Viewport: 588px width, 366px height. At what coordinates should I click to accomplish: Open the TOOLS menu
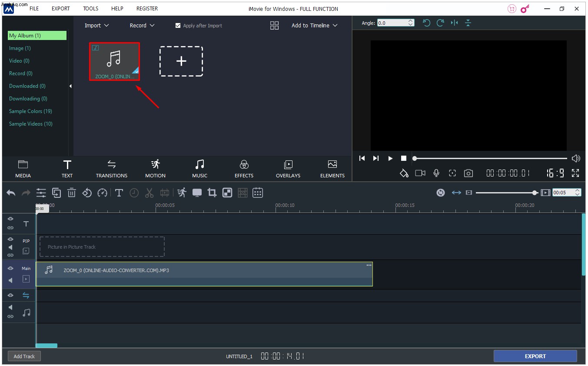pos(91,9)
